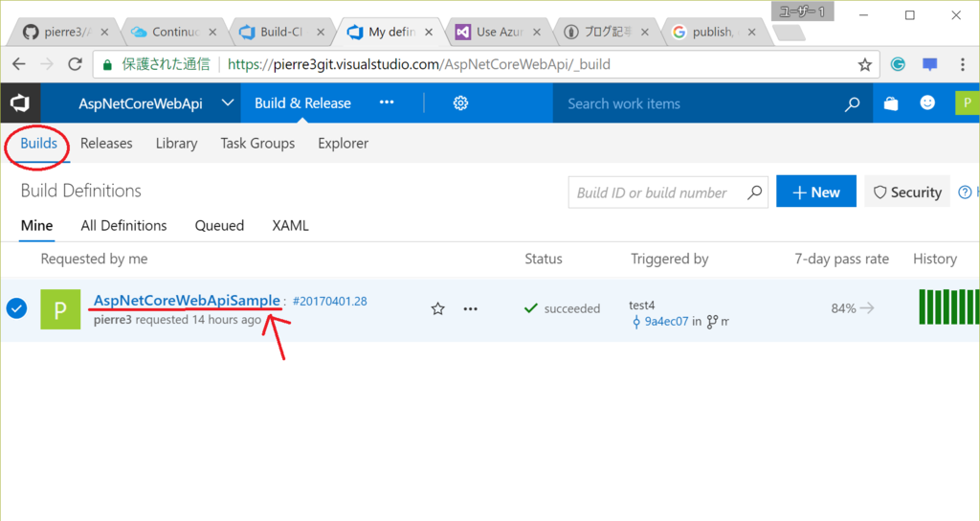Click the Status column header
980x521 pixels.
click(x=544, y=259)
